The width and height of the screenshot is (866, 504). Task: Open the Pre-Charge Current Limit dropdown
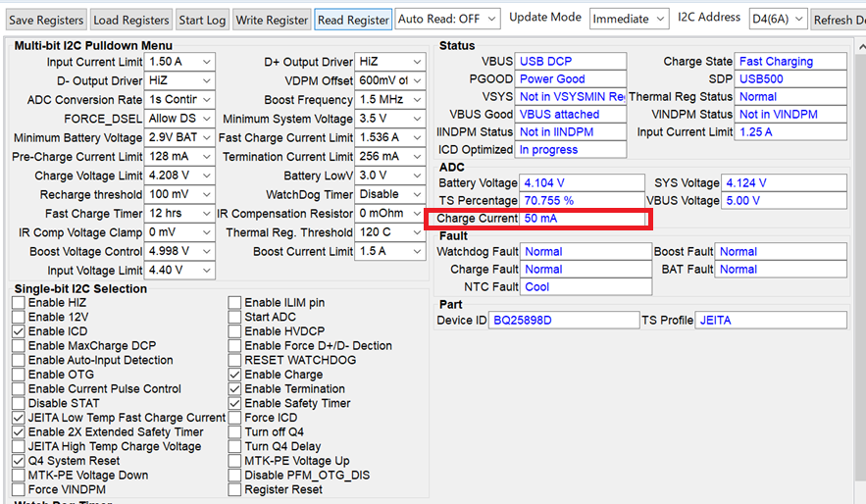point(180,157)
